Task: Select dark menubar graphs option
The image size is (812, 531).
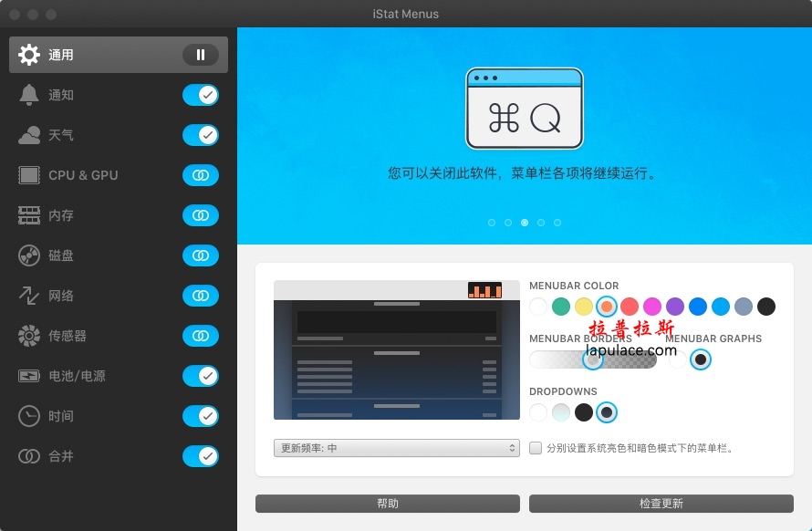Action: (x=701, y=359)
